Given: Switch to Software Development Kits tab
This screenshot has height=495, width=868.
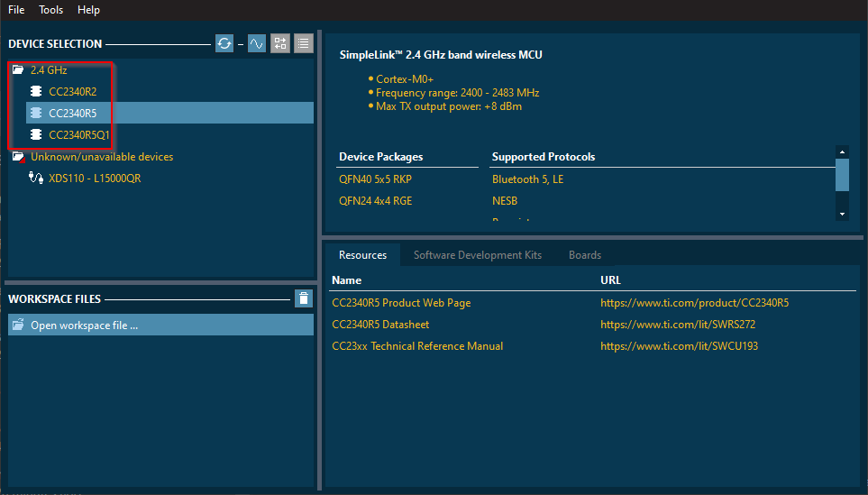Looking at the screenshot, I should [x=478, y=255].
